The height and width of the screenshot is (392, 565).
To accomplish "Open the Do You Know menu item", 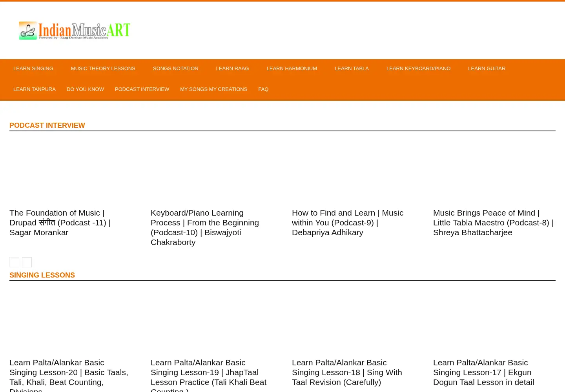I will (x=85, y=89).
